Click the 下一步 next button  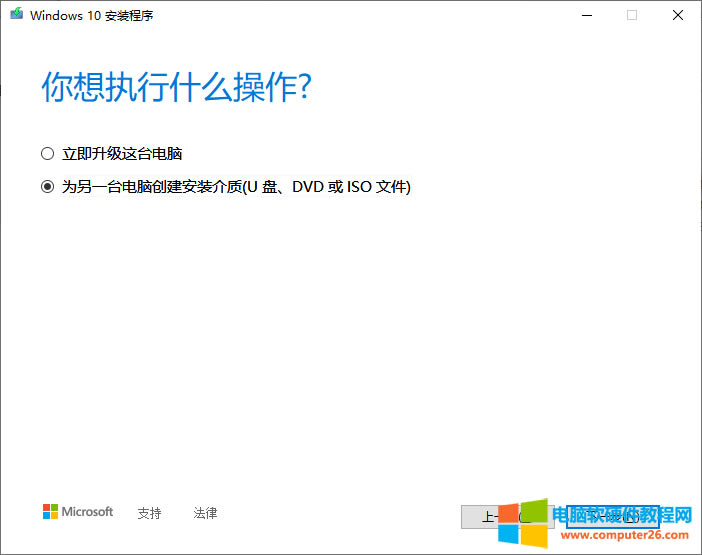(612, 517)
